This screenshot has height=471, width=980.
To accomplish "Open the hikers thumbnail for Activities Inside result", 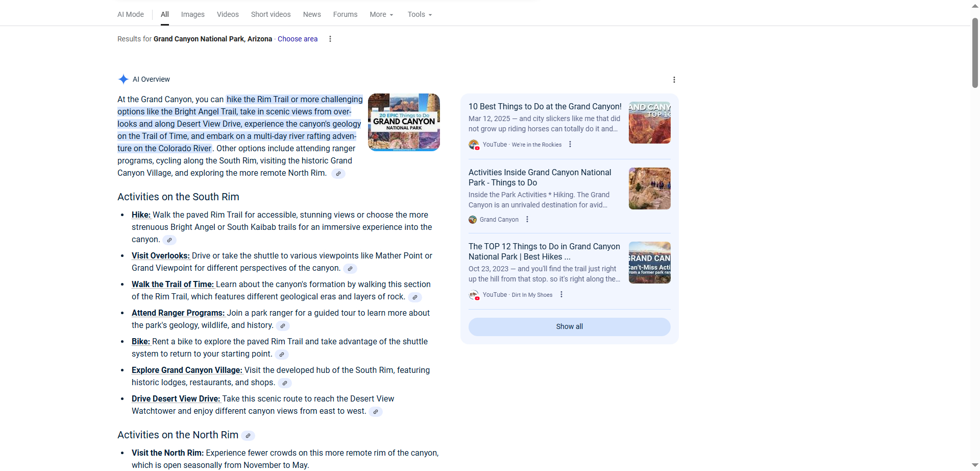I will (x=650, y=189).
